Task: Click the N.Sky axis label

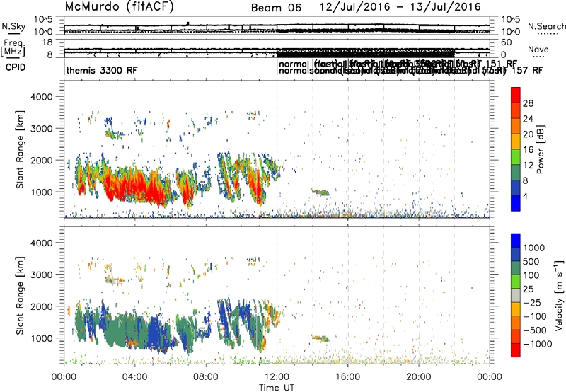Action: pos(13,26)
